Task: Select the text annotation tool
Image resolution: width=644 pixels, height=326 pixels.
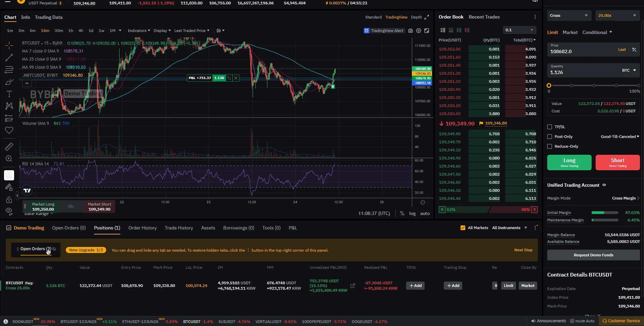Action: pyautogui.click(x=9, y=94)
